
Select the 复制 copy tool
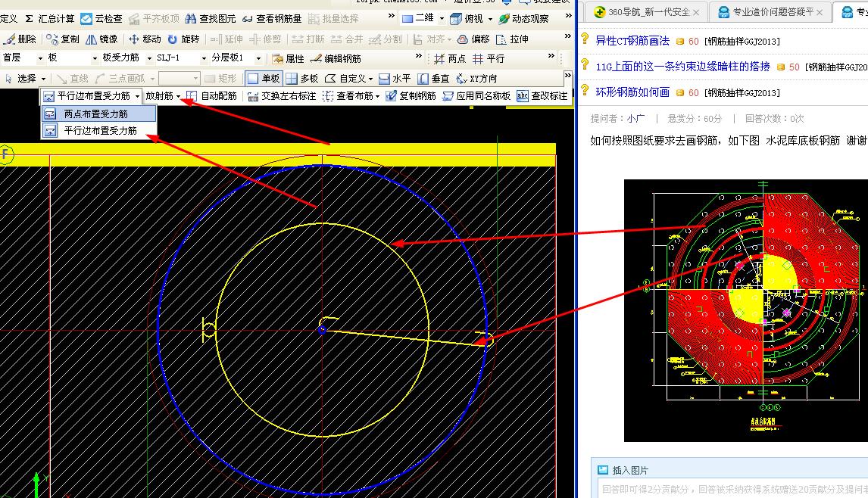click(x=63, y=39)
